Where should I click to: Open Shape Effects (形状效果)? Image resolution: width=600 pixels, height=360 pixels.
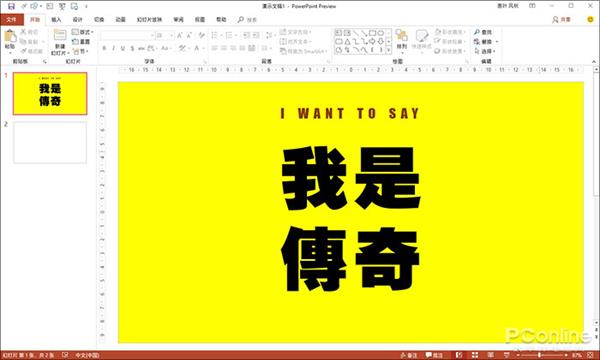pos(450,51)
